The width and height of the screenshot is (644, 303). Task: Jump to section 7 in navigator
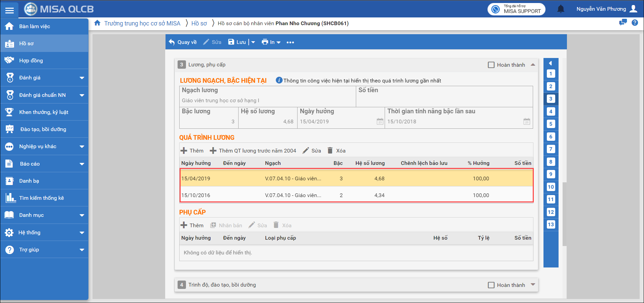pos(551,149)
